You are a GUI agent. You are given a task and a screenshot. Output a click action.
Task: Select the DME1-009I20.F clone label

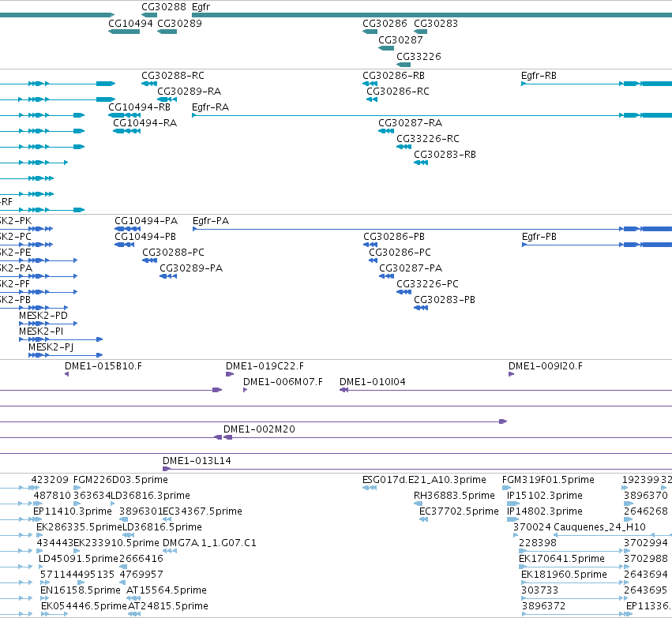point(546,366)
